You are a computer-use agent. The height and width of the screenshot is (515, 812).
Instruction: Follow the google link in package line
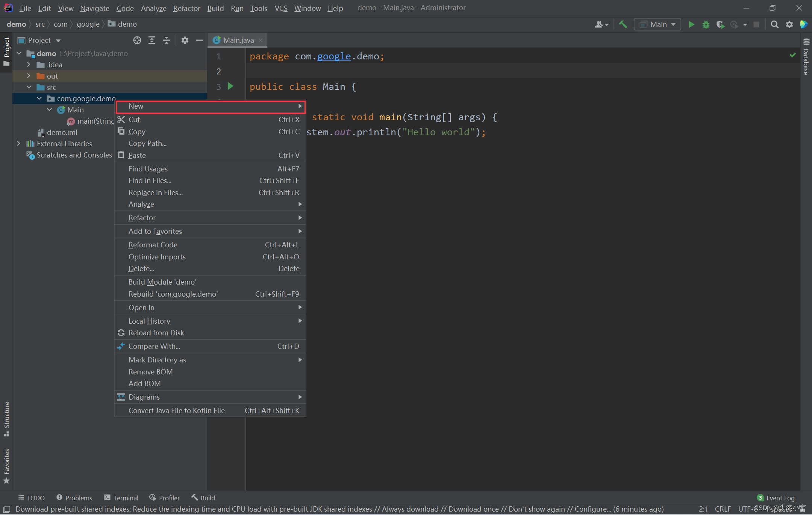[334, 56]
